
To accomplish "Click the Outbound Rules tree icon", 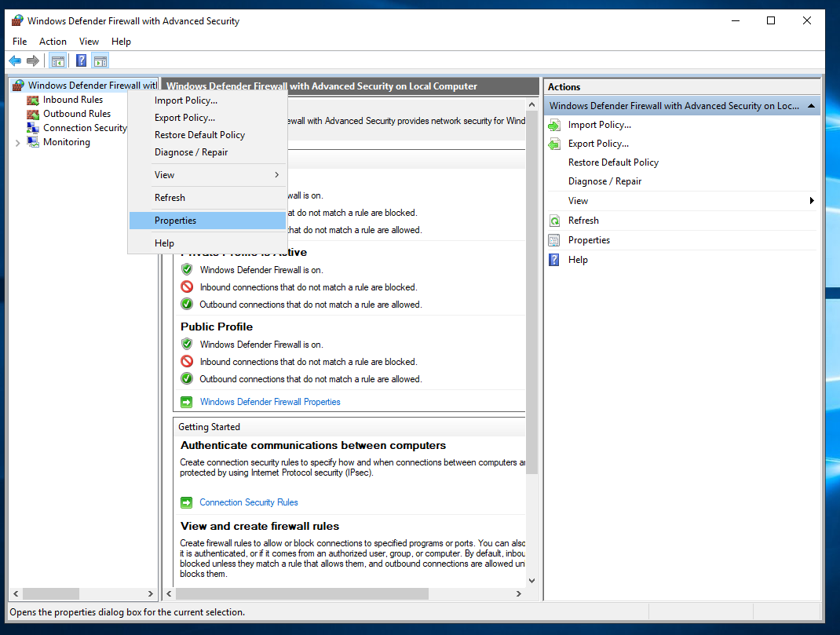I will 33,114.
